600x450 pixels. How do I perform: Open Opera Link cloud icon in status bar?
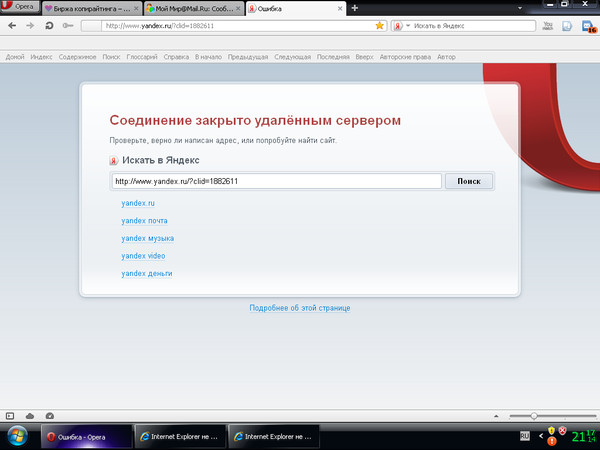point(30,416)
